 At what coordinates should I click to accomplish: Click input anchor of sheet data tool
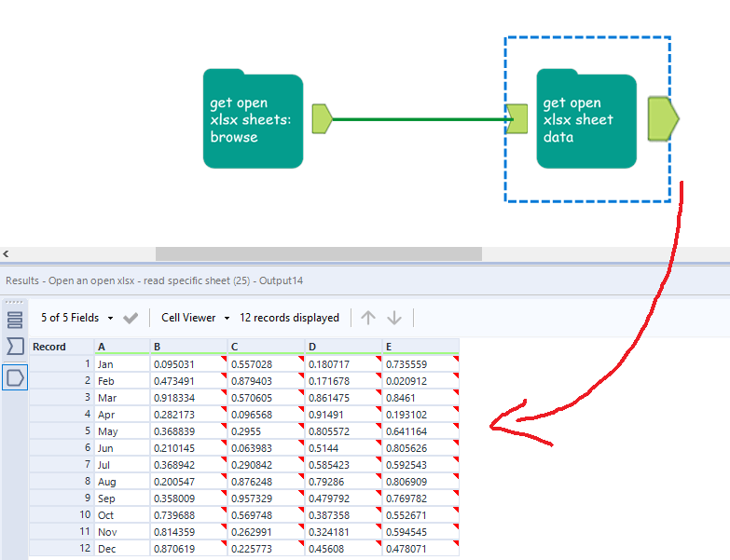(x=517, y=118)
